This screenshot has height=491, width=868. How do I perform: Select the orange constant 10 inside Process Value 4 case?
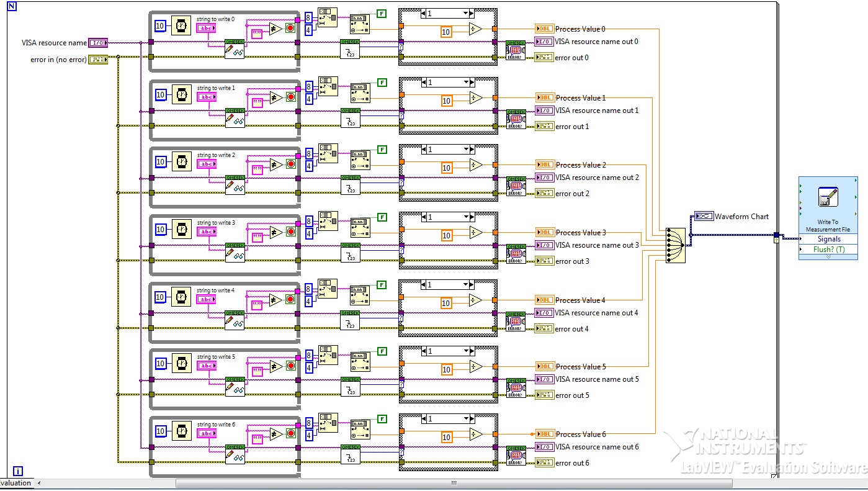pos(445,304)
